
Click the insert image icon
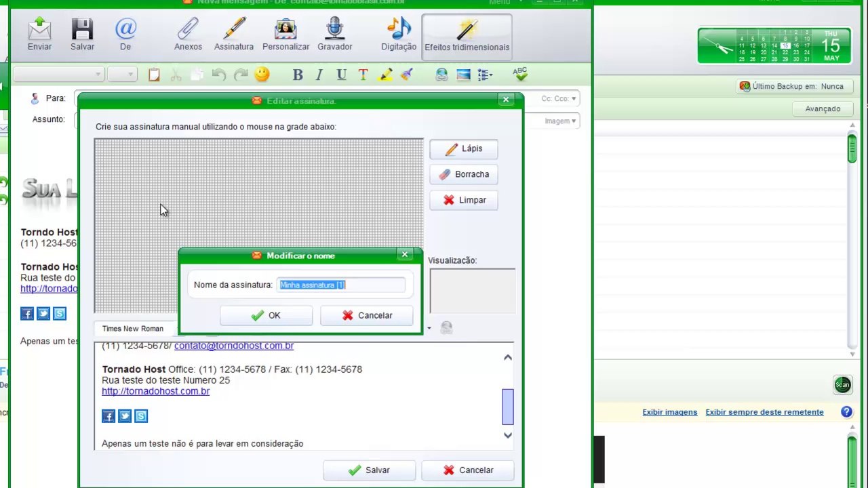pos(463,75)
